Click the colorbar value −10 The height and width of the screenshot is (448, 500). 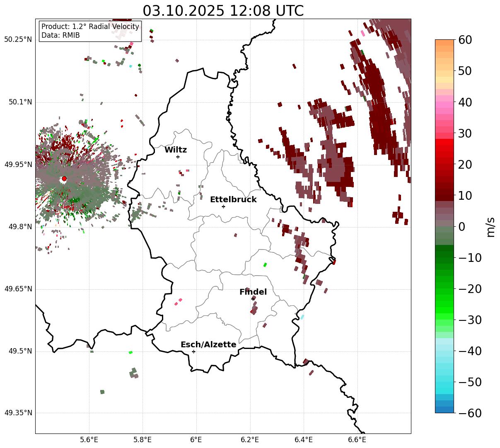[x=470, y=258]
